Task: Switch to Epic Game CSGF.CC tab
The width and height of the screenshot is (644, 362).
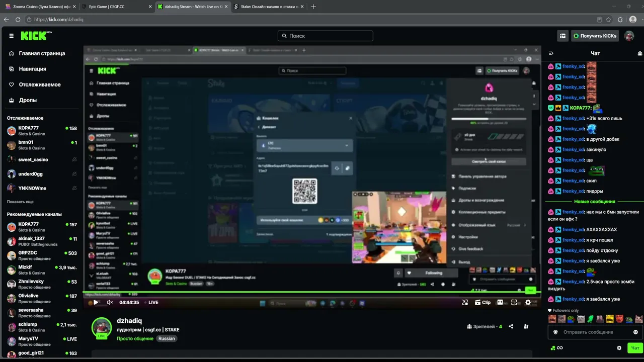Action: (x=117, y=7)
